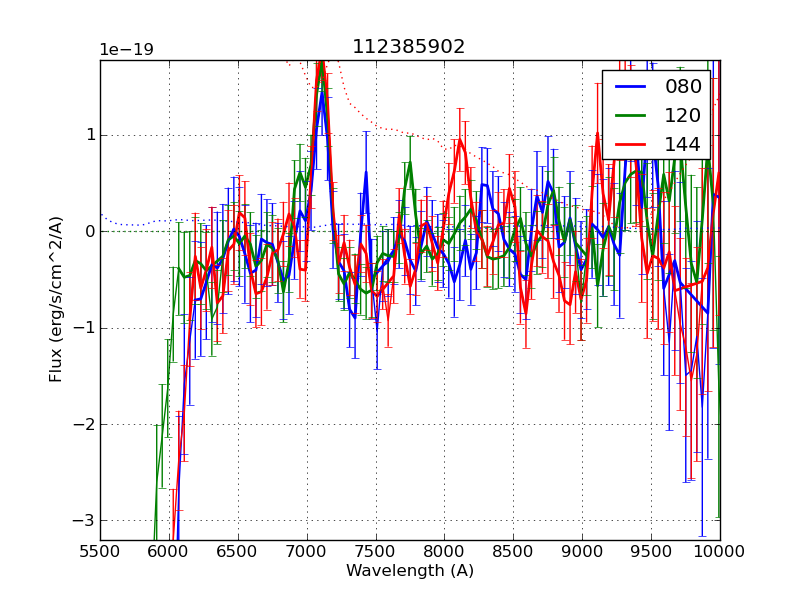
Task: Click the 8500 x-axis tick label
Action: click(x=513, y=551)
